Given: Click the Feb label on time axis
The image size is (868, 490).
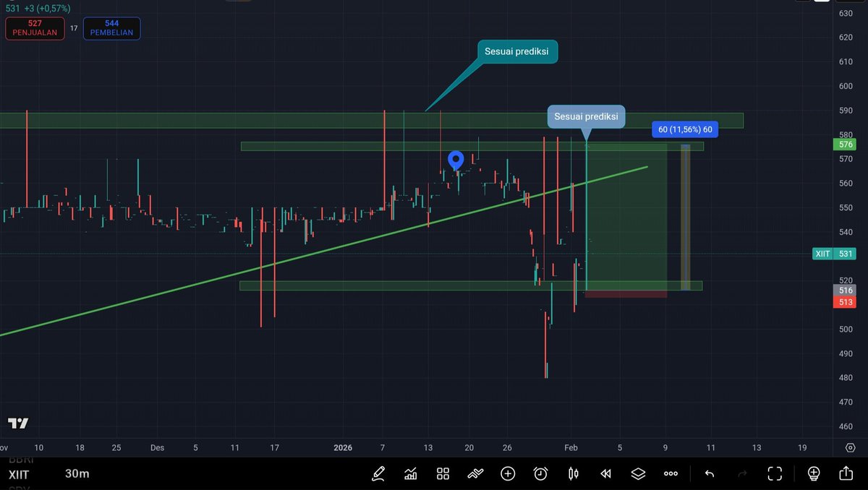Looking at the screenshot, I should click(571, 447).
